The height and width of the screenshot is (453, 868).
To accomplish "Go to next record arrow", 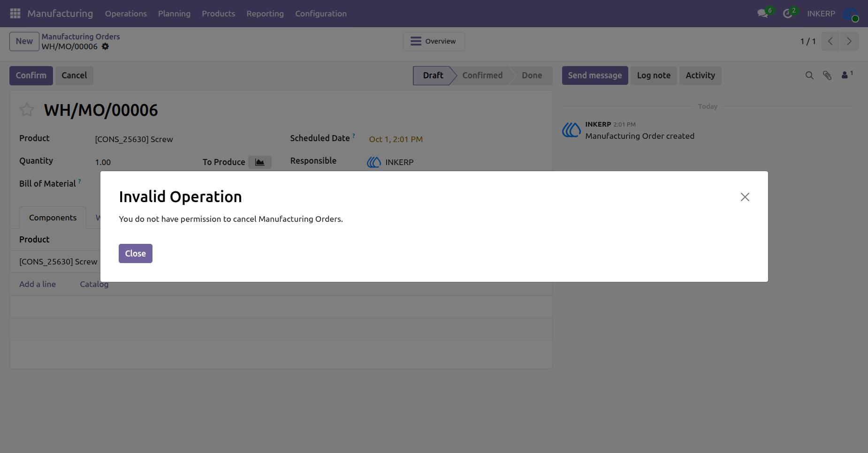I will point(849,41).
